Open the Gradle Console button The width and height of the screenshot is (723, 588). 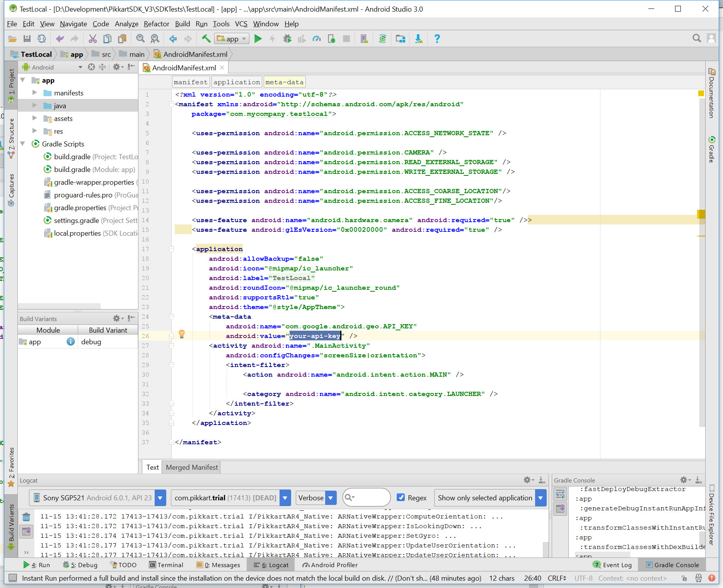tap(672, 565)
